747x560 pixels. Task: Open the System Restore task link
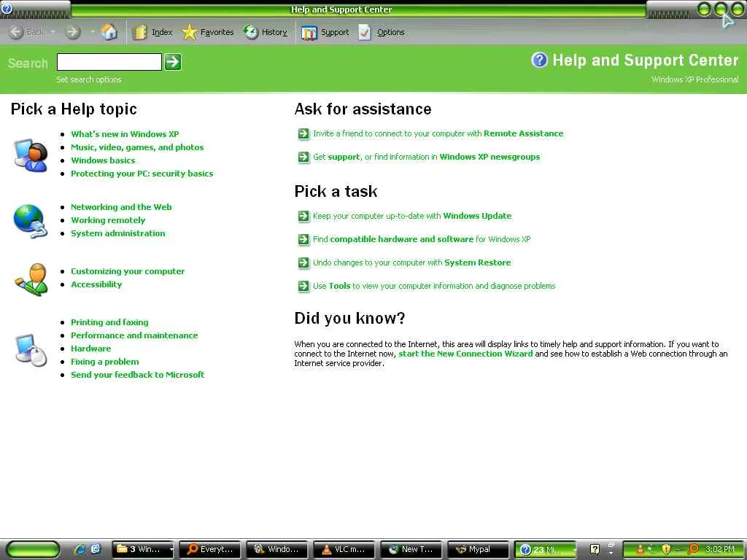pos(411,262)
